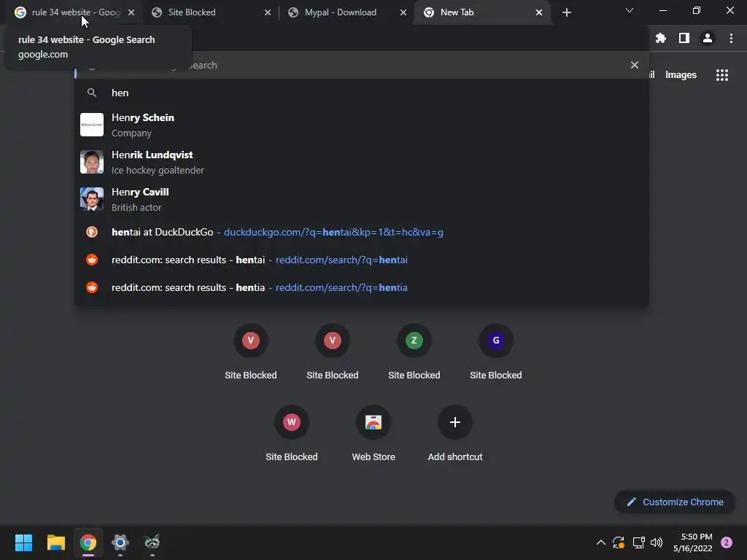Click the Images link
Viewport: 747px width, 560px height.
tap(681, 75)
